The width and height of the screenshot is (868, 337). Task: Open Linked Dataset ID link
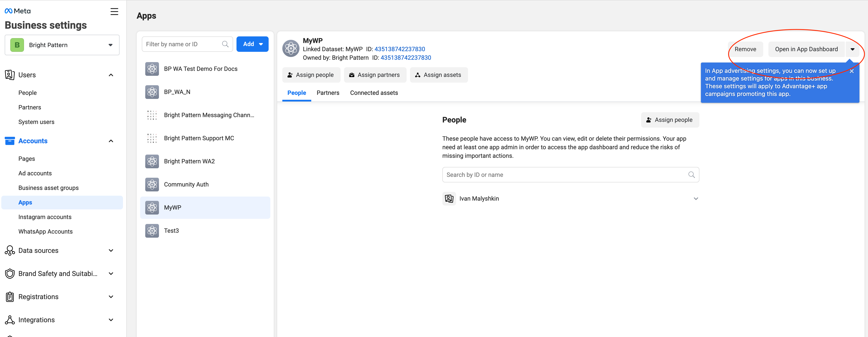pyautogui.click(x=400, y=49)
